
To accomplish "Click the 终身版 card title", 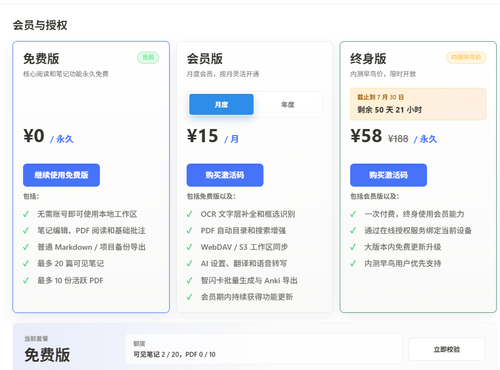I will pyautogui.click(x=368, y=59).
